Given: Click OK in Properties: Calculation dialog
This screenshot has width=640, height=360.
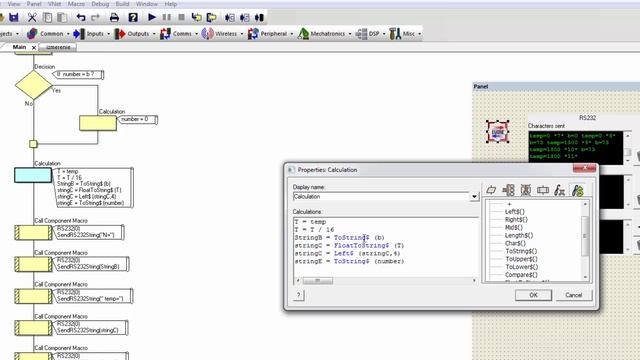Looking at the screenshot, I should (533, 295).
